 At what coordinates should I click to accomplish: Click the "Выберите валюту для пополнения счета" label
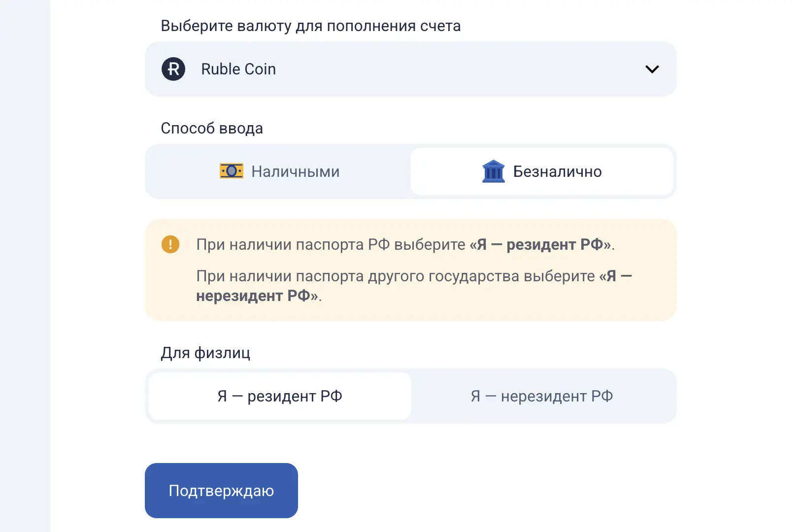click(310, 26)
